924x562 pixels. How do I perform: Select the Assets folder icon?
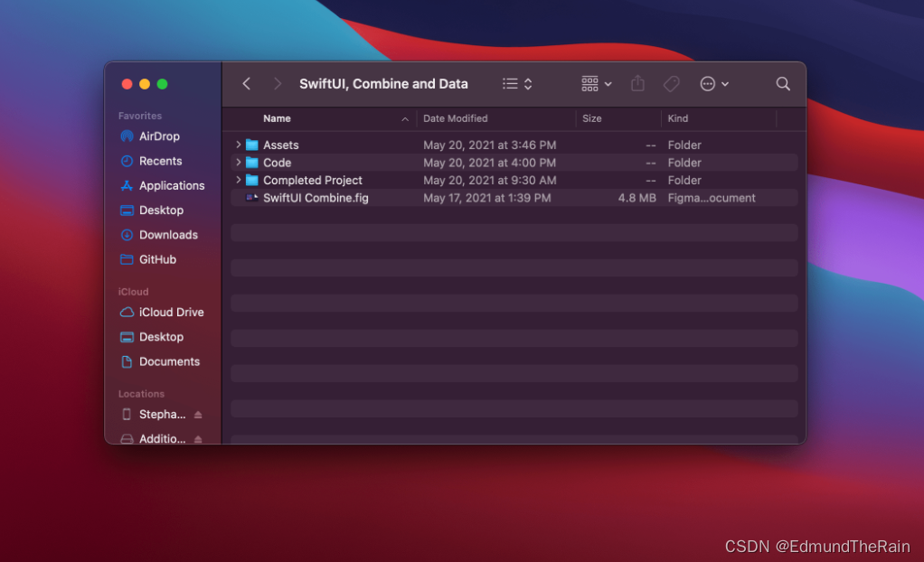252,145
